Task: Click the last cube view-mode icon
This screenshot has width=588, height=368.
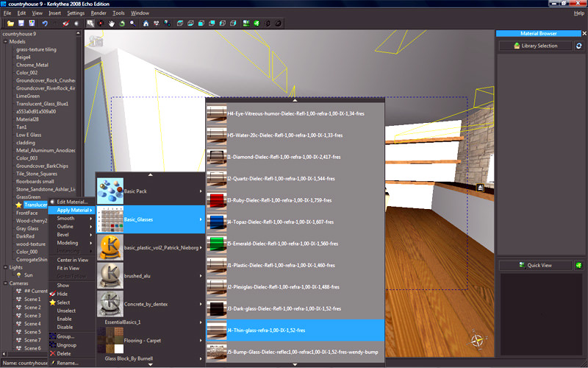Action: pyautogui.click(x=233, y=24)
